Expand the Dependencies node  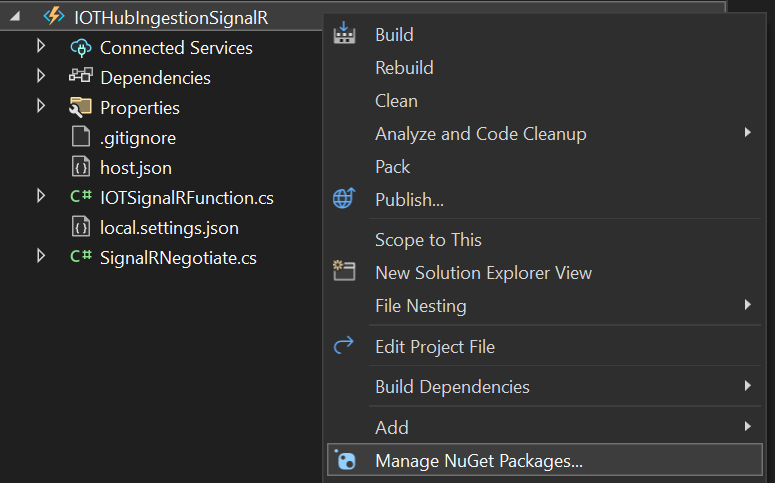coord(41,76)
